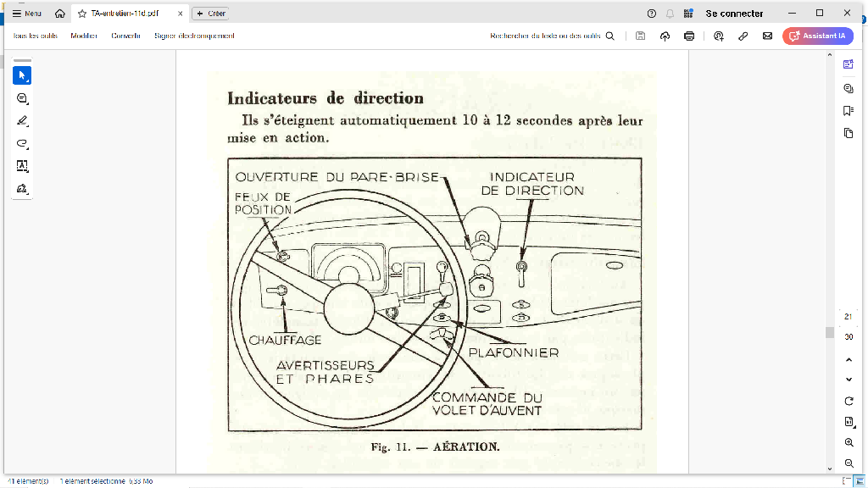The height and width of the screenshot is (488, 868).
Task: Open the Modifier tab
Action: (84, 36)
